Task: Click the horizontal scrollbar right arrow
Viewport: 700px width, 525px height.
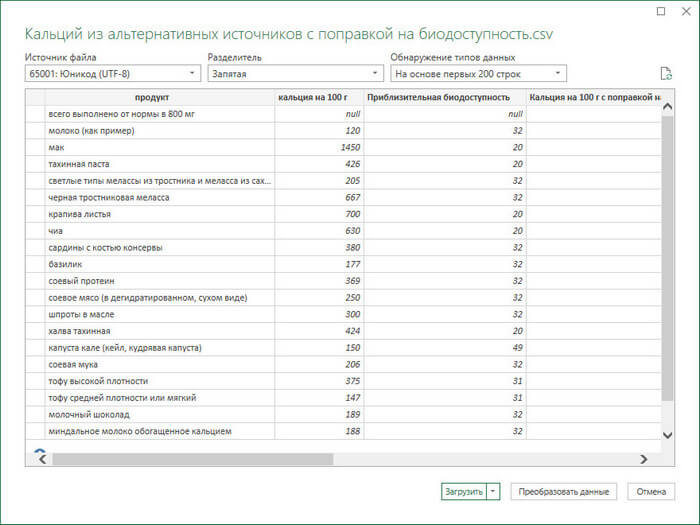Action: [x=643, y=459]
